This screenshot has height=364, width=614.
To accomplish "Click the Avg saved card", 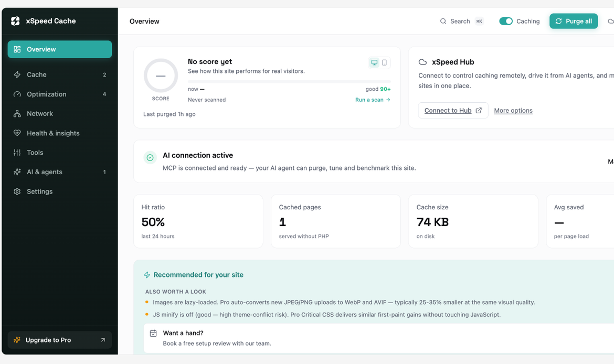I will 580,221.
